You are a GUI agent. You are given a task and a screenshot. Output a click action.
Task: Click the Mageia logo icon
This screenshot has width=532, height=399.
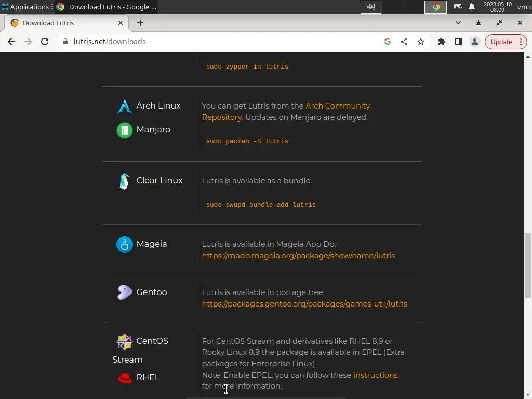[125, 244]
